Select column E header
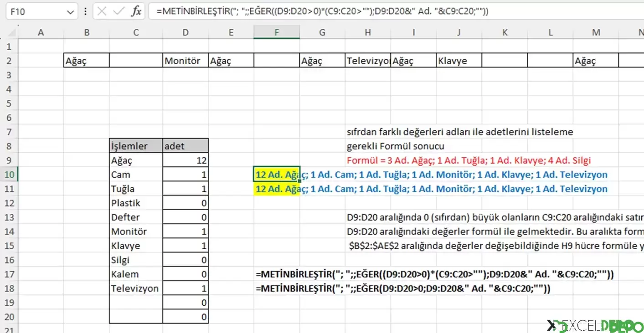Screen dimensions: 644x333 pyautogui.click(x=231, y=32)
